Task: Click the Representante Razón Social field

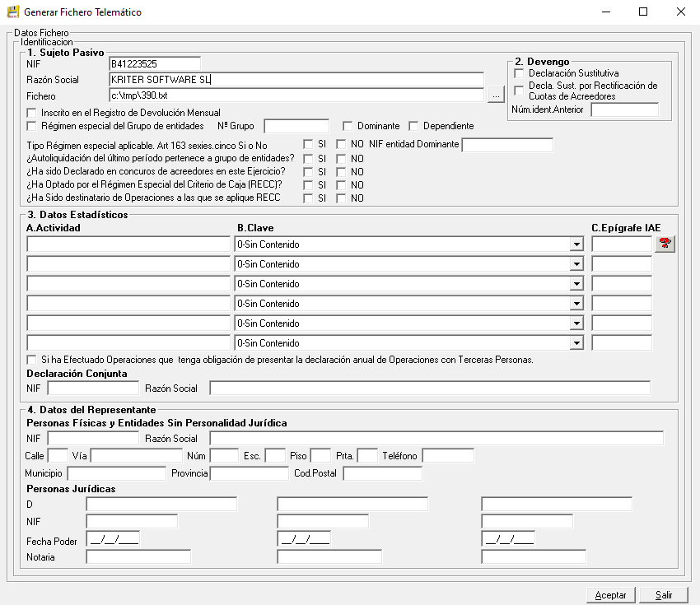Action: [x=436, y=439]
